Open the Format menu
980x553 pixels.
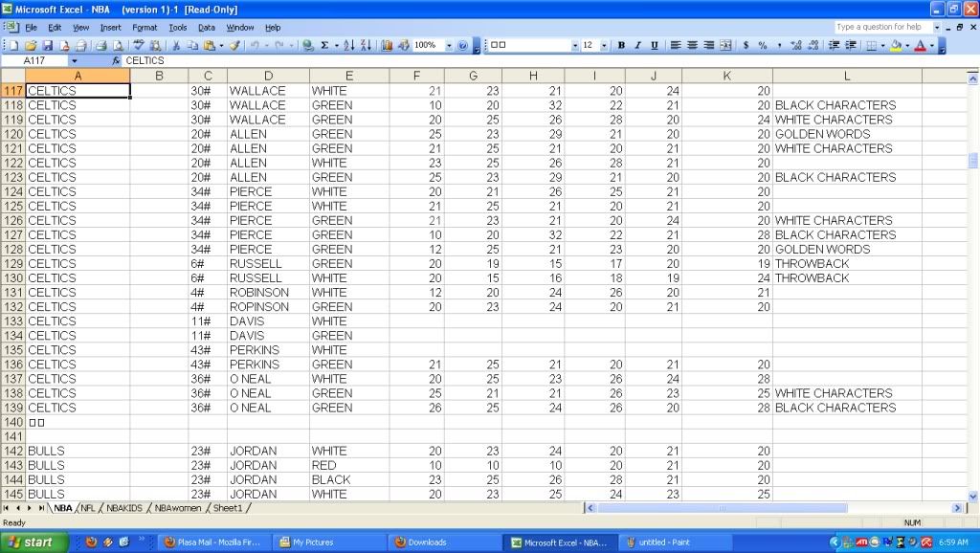tap(145, 28)
